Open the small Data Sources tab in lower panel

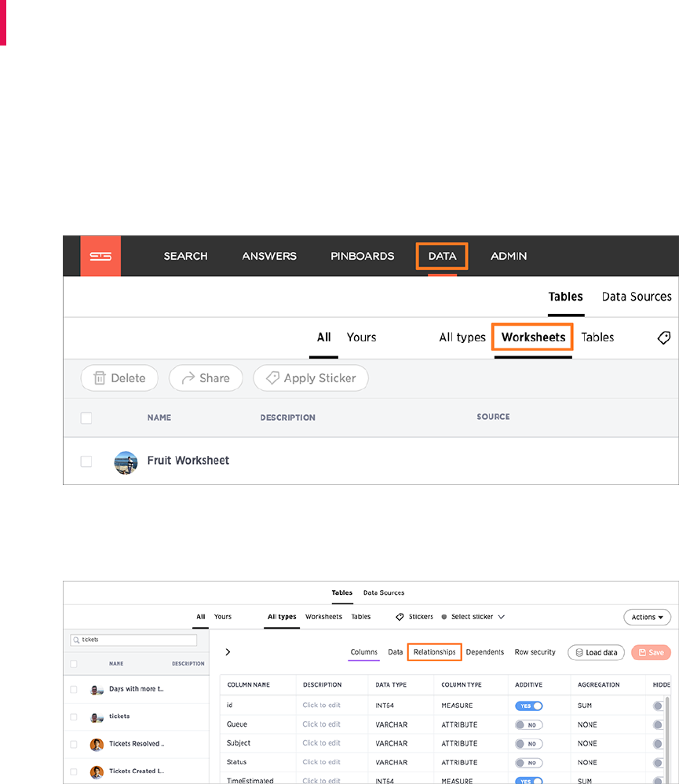384,593
